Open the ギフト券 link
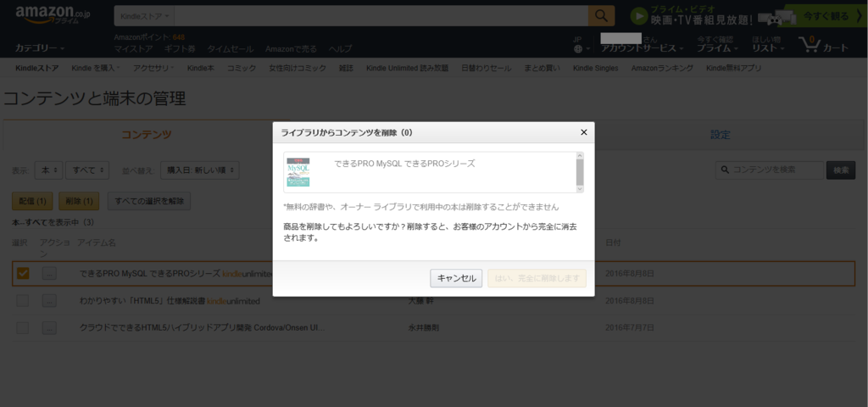Screen dimensions: 868x407 click(x=180, y=48)
